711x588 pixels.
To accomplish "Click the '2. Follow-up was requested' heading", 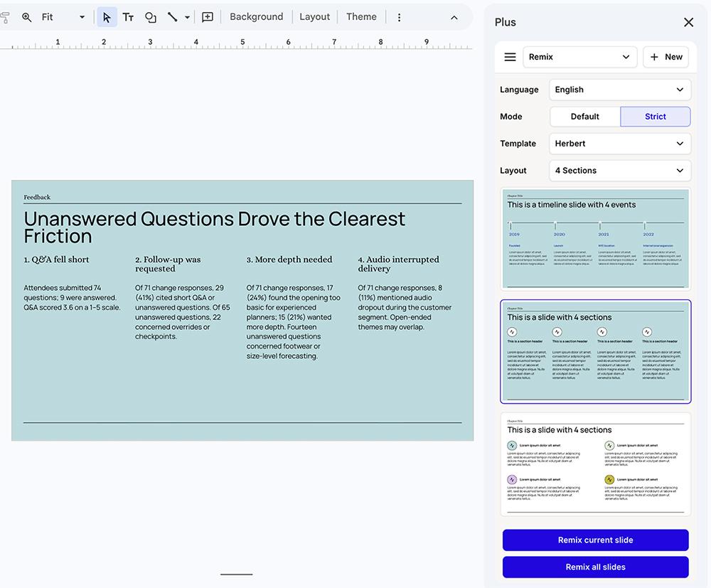I will [x=168, y=264].
